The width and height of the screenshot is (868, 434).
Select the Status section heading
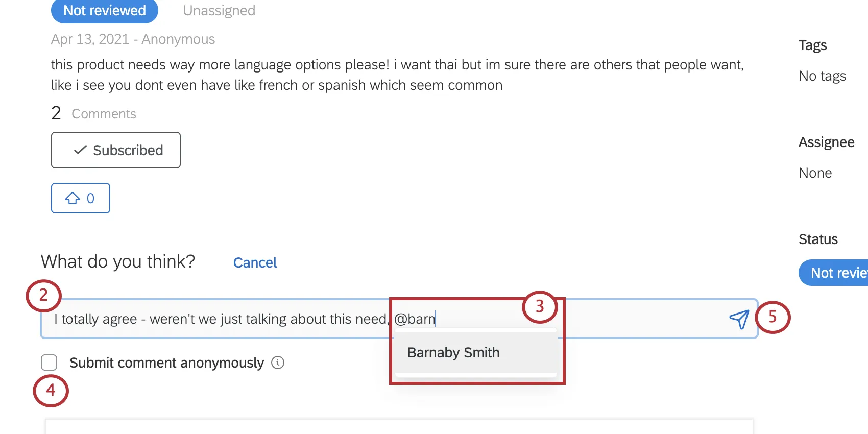click(817, 238)
